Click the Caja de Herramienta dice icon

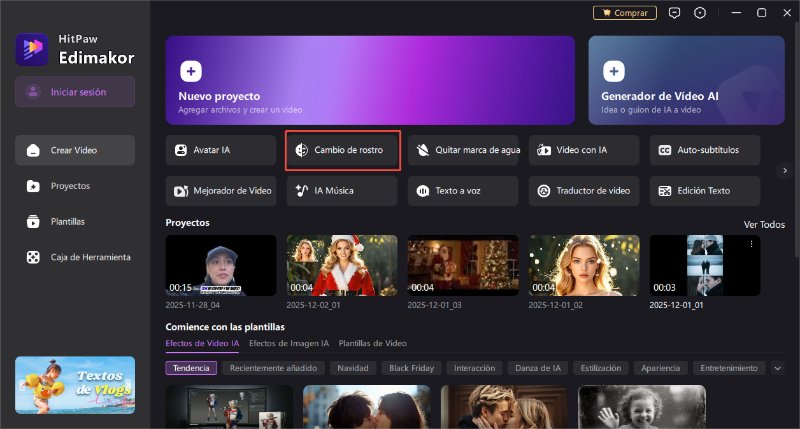tap(33, 257)
